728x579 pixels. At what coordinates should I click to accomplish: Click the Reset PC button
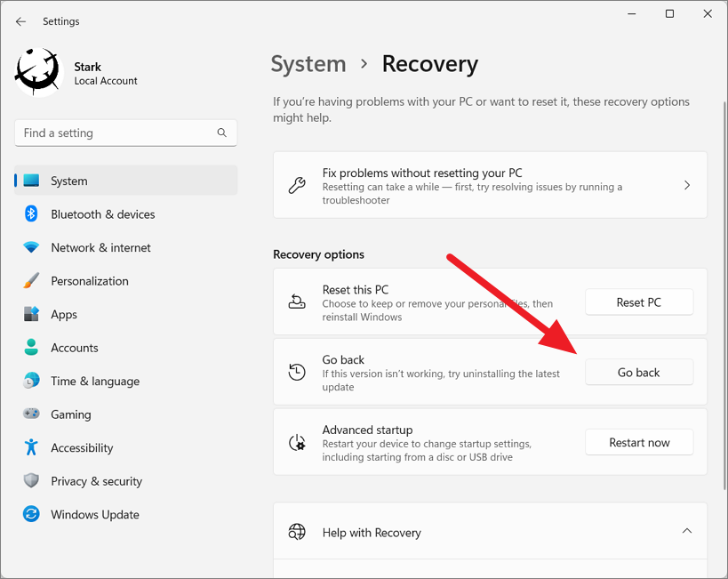click(x=639, y=302)
